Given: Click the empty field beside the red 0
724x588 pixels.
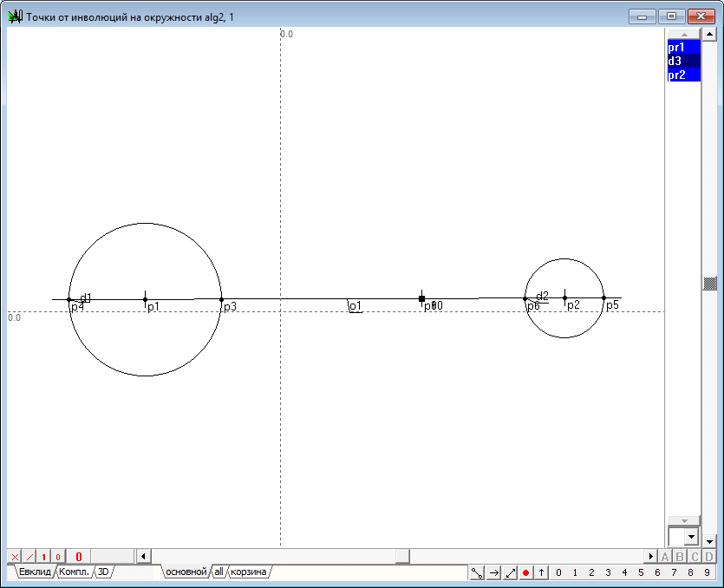Looking at the screenshot, I should coord(113,557).
